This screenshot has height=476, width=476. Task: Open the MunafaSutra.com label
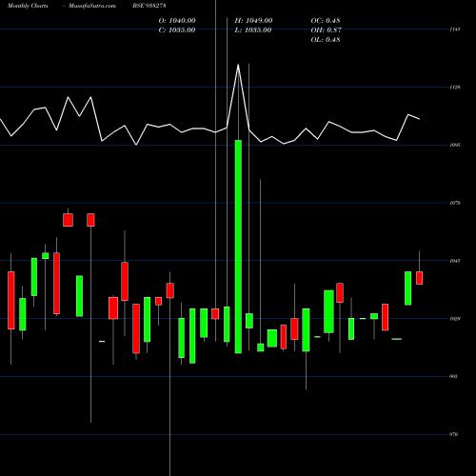[92, 6]
